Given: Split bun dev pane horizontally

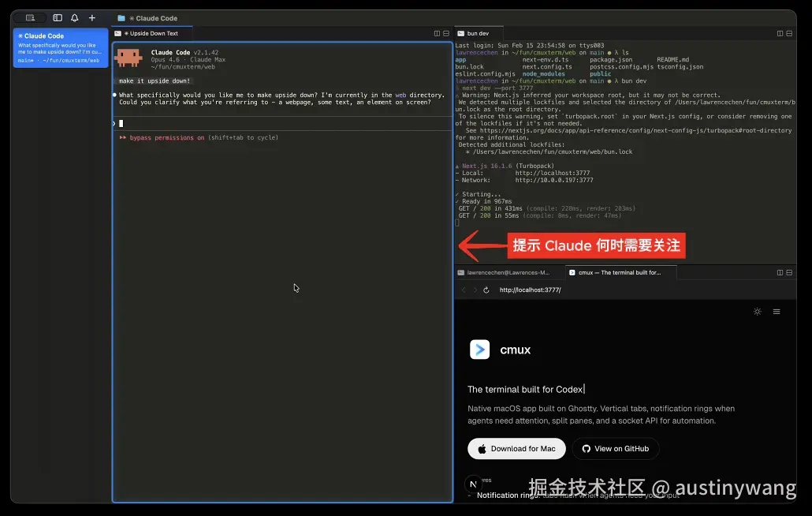Looking at the screenshot, I should (789, 34).
